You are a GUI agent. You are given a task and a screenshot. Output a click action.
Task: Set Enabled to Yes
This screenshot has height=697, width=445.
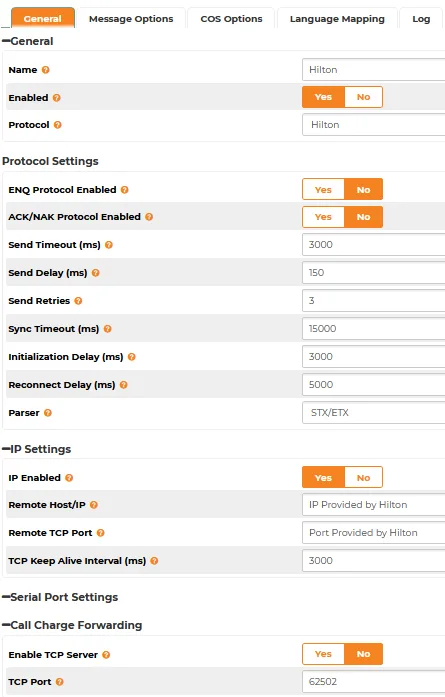click(323, 97)
